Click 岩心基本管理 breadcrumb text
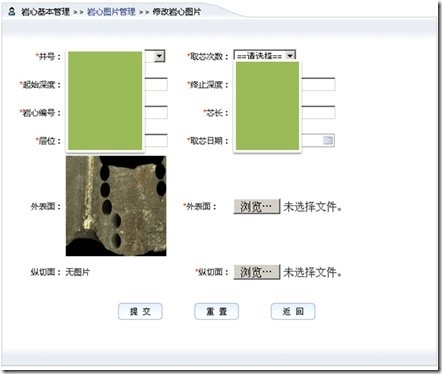Image resolution: width=442 pixels, height=374 pixels. pyautogui.click(x=46, y=12)
